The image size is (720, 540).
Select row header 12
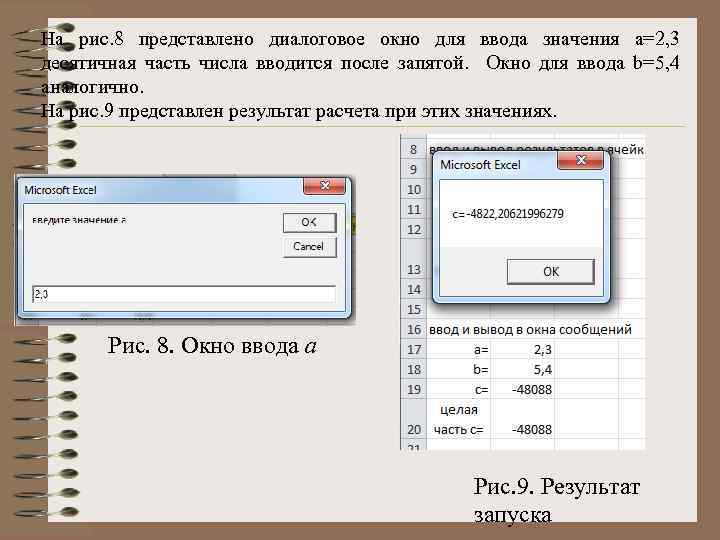point(413,230)
